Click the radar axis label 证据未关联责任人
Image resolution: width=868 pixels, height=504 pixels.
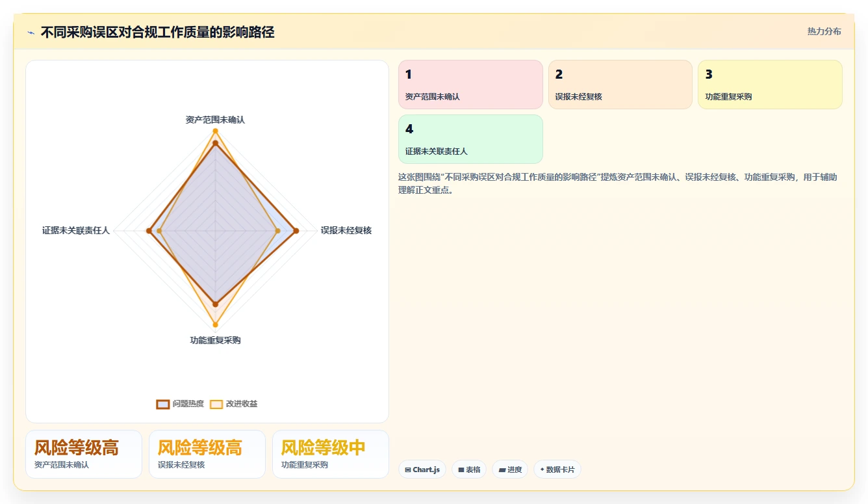point(76,230)
